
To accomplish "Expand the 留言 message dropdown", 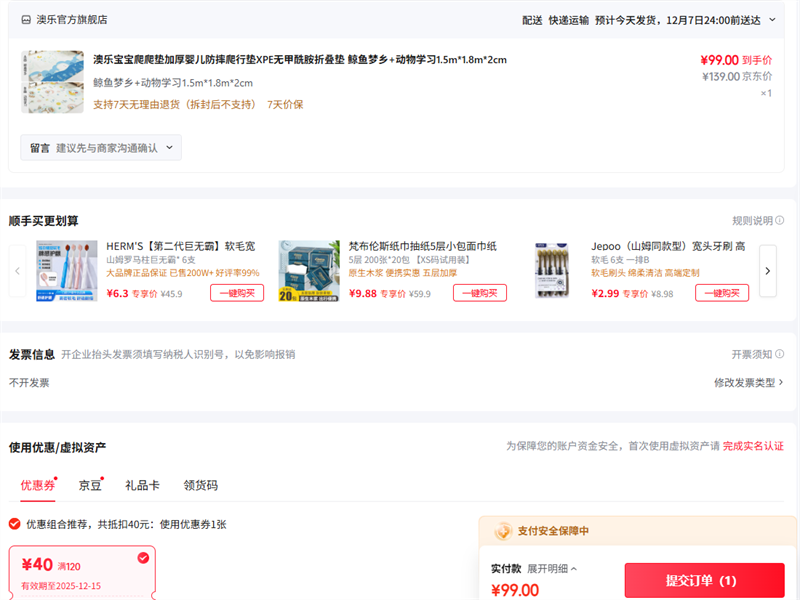I will point(101,148).
